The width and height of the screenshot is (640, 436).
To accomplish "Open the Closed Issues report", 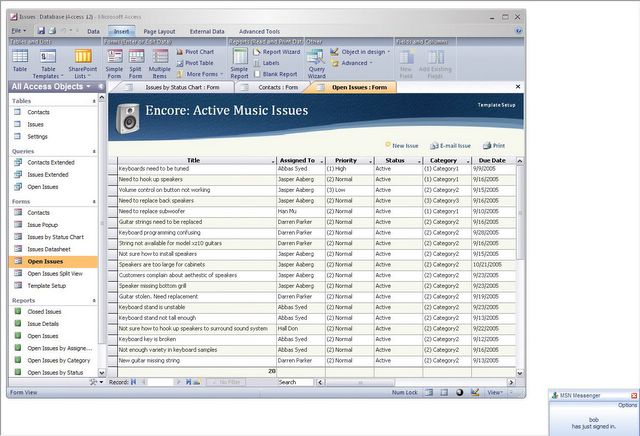I will coord(44,311).
